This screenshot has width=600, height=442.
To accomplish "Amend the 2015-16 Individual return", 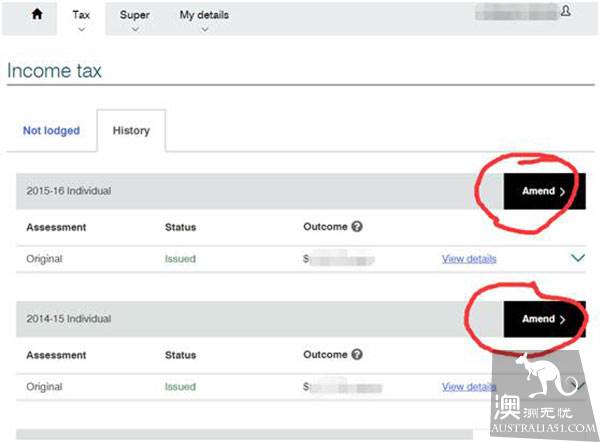I will pyautogui.click(x=545, y=191).
